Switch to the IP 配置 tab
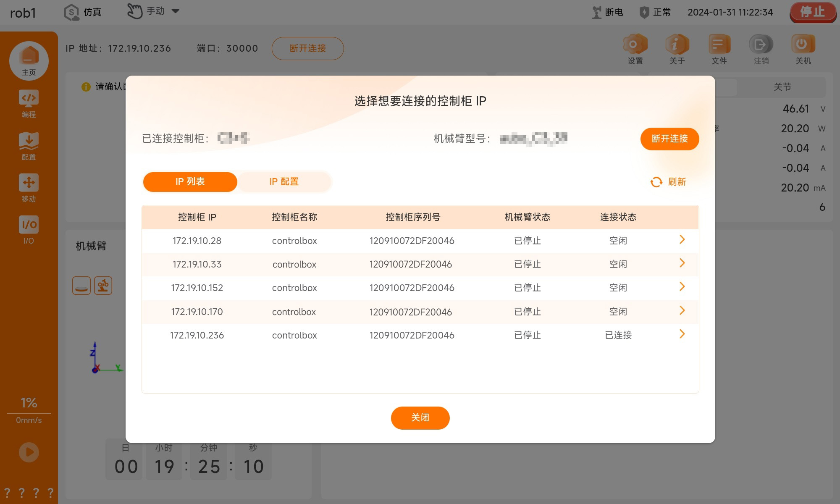 tap(284, 182)
